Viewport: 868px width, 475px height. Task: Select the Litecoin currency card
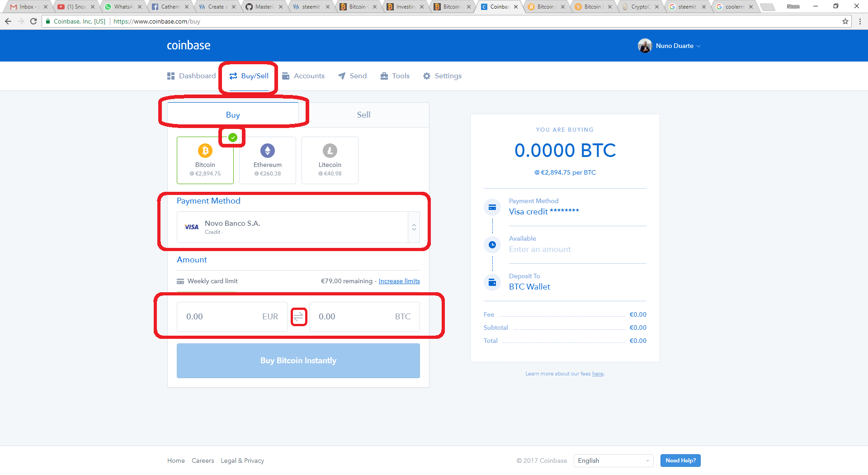(x=330, y=161)
